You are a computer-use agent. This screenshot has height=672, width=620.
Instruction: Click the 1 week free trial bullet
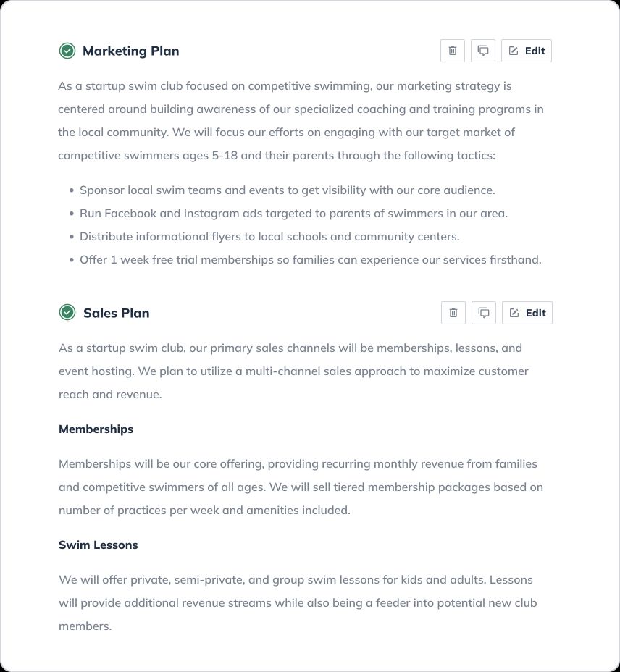tap(310, 259)
